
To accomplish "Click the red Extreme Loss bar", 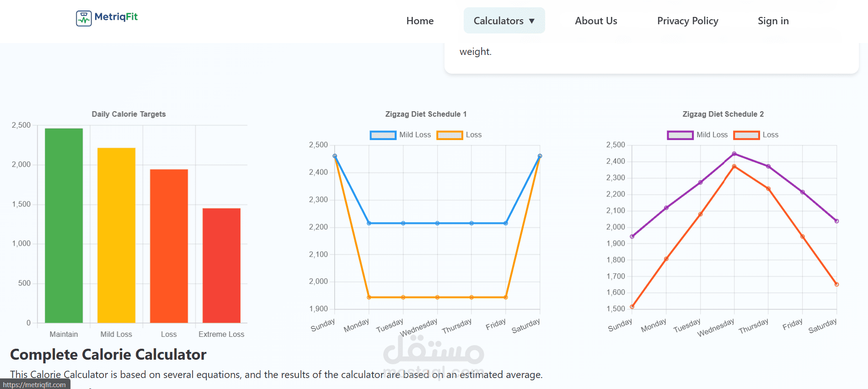I will [221, 265].
